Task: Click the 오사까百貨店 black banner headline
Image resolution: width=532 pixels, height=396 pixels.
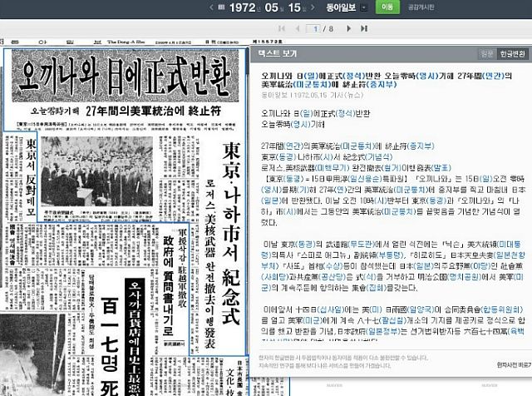Action: [x=135, y=337]
